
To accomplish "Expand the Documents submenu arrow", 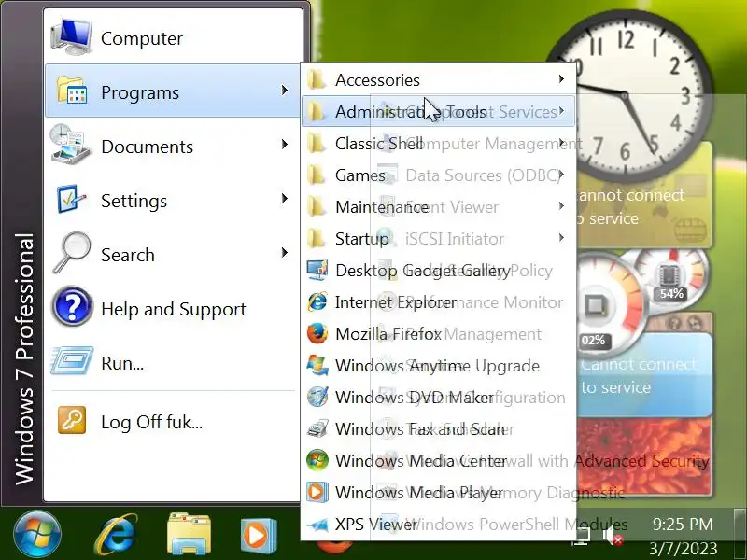I will [x=285, y=144].
